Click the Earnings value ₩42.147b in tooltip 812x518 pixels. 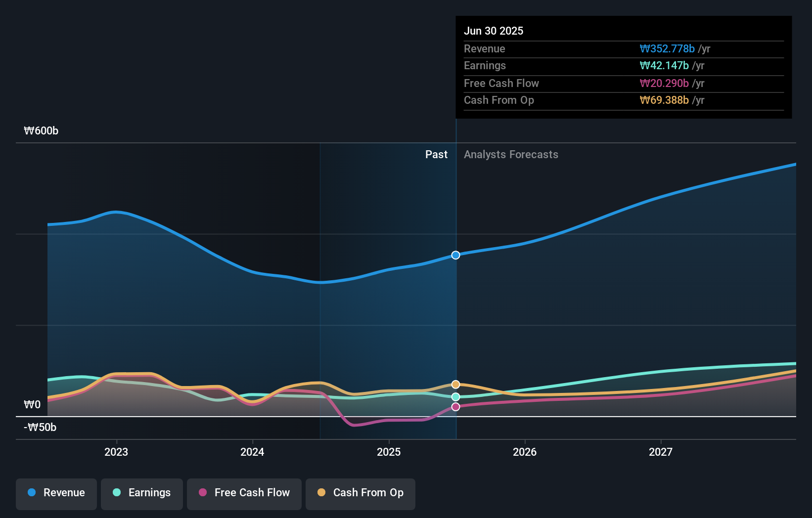(665, 65)
